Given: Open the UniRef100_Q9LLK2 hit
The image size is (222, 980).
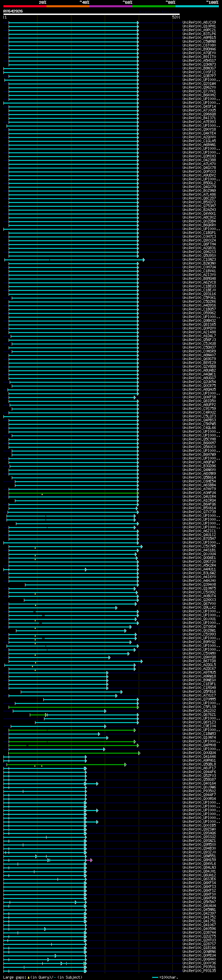Looking at the screenshot, I should pyautogui.click(x=199, y=608).
